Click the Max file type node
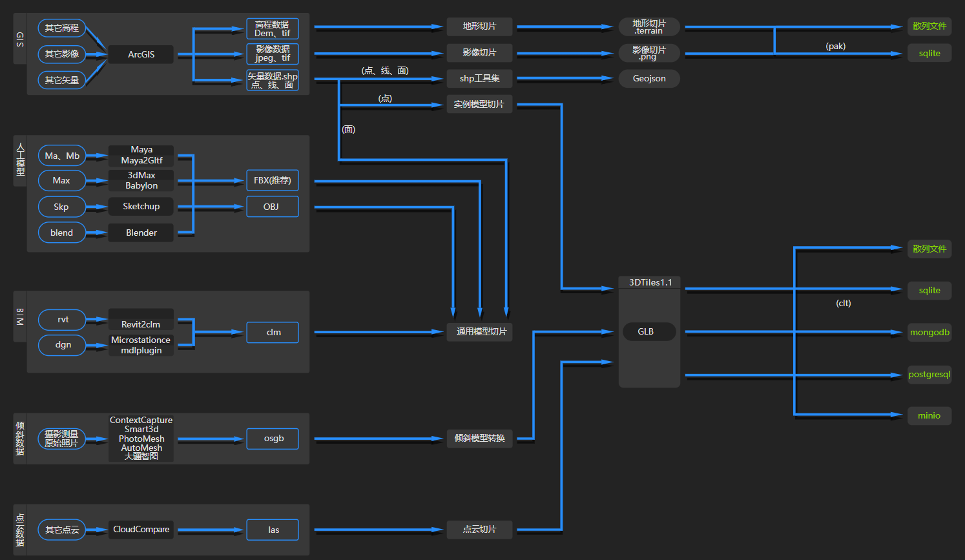The width and height of the screenshot is (965, 560). tap(62, 180)
